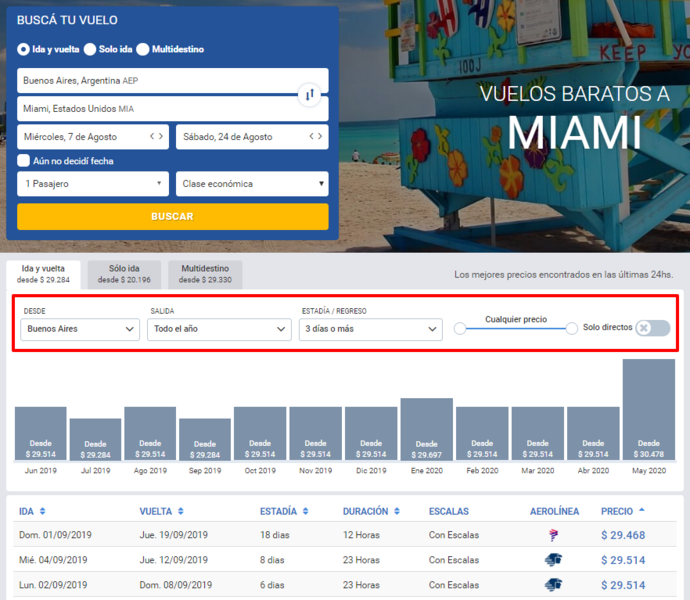Open the $ 29.514 price for Mié. 04/09/2019
Image resolution: width=690 pixels, height=600 pixels.
623,560
